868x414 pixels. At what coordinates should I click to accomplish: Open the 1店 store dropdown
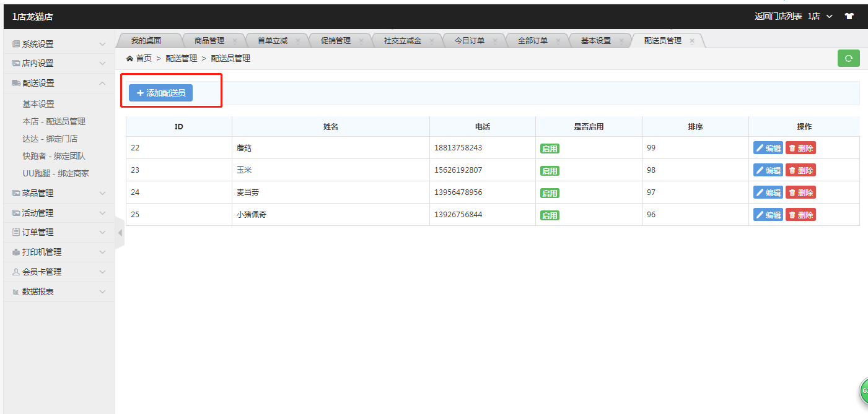[x=820, y=16]
